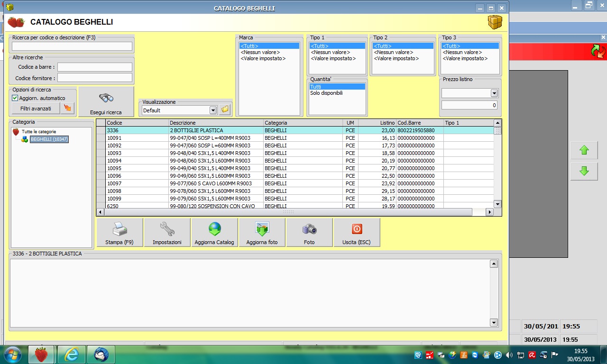Click the printer Stampa (F9) button
Image resolution: width=607 pixels, height=364 pixels.
click(120, 232)
